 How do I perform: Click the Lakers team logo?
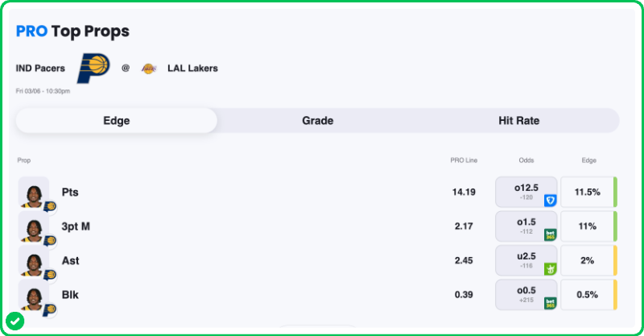(148, 68)
